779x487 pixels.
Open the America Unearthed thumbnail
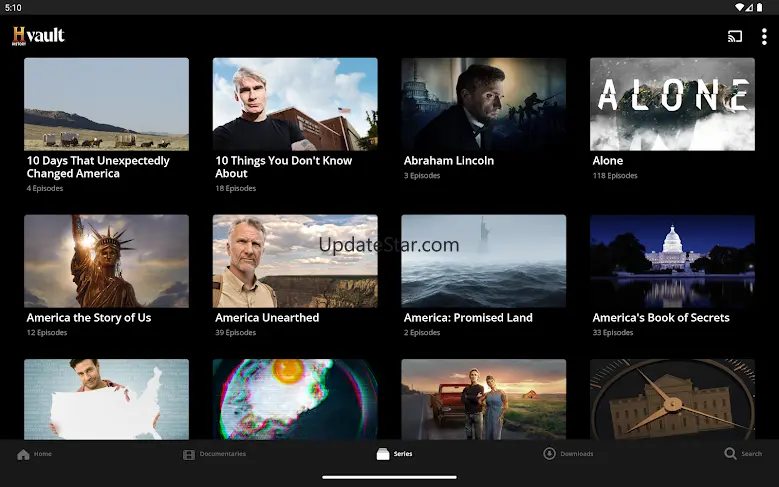(x=295, y=261)
